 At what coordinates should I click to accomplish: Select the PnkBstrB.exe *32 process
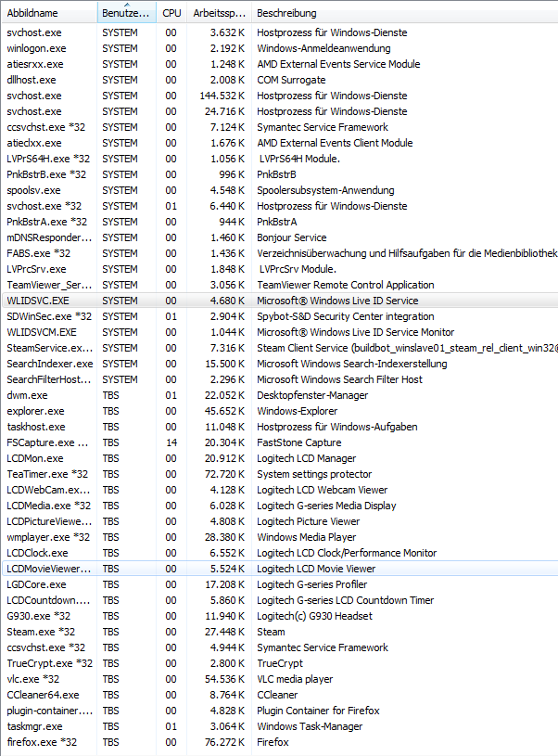click(x=280, y=174)
